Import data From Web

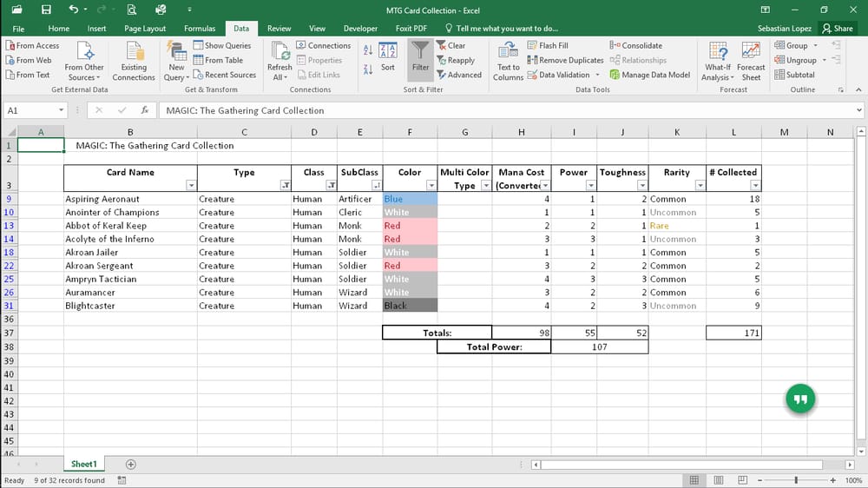pyautogui.click(x=29, y=60)
